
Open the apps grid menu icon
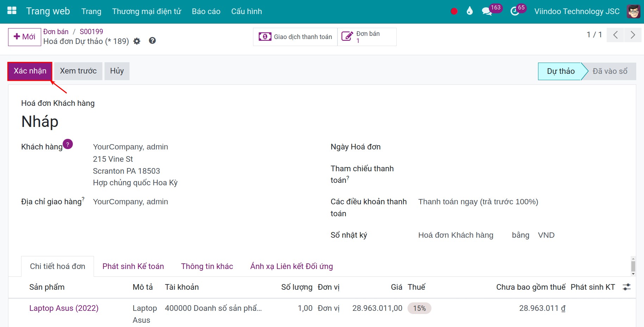pos(12,11)
